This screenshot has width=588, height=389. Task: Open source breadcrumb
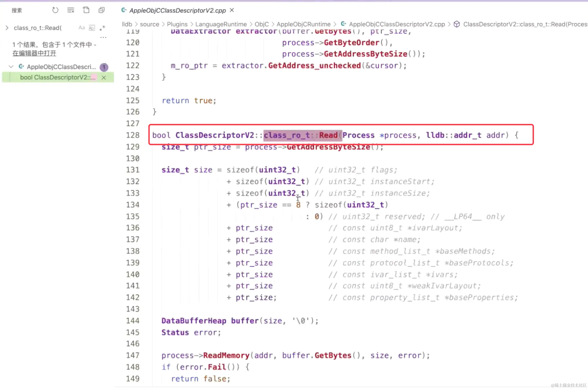click(149, 24)
